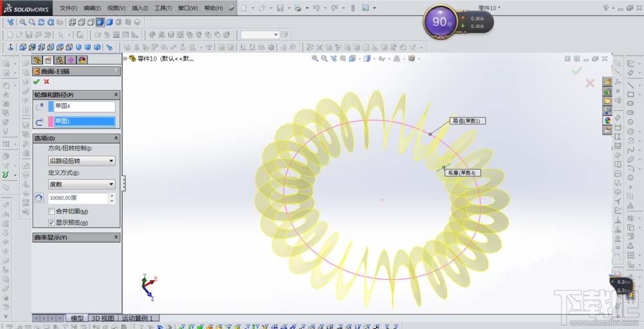Select shaded with edges display style
This screenshot has height=329, width=644.
[x=100, y=22]
